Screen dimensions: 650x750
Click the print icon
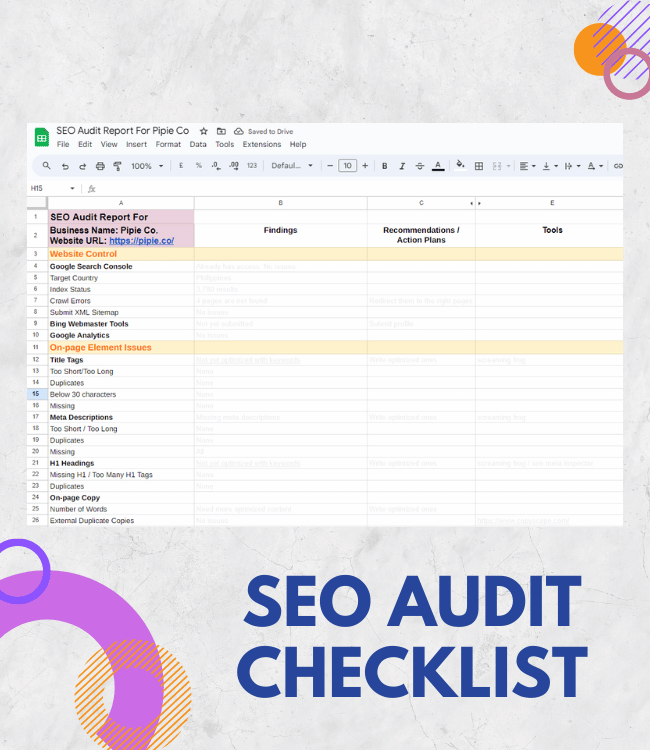[100, 166]
